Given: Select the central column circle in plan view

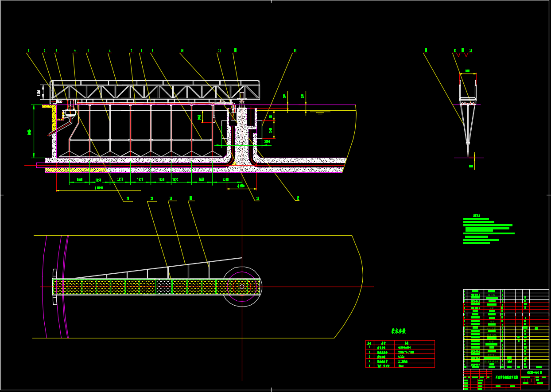Looking at the screenshot, I should pyautogui.click(x=242, y=287).
